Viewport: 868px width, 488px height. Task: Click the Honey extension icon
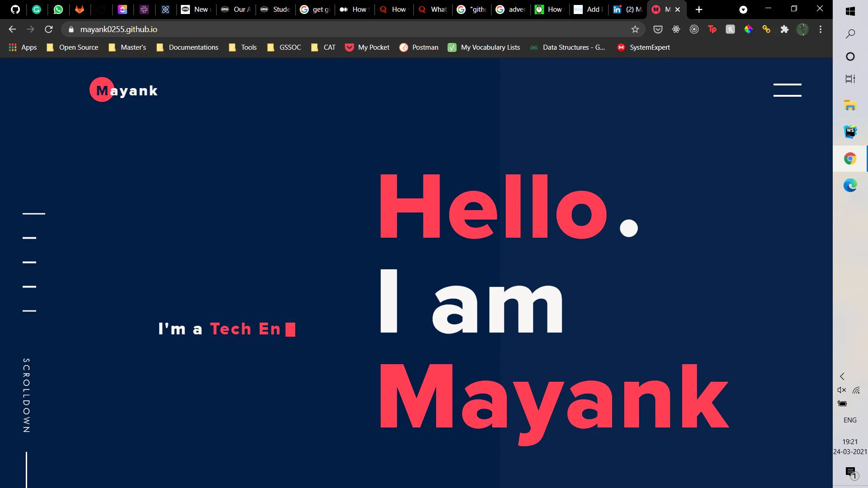tap(730, 29)
